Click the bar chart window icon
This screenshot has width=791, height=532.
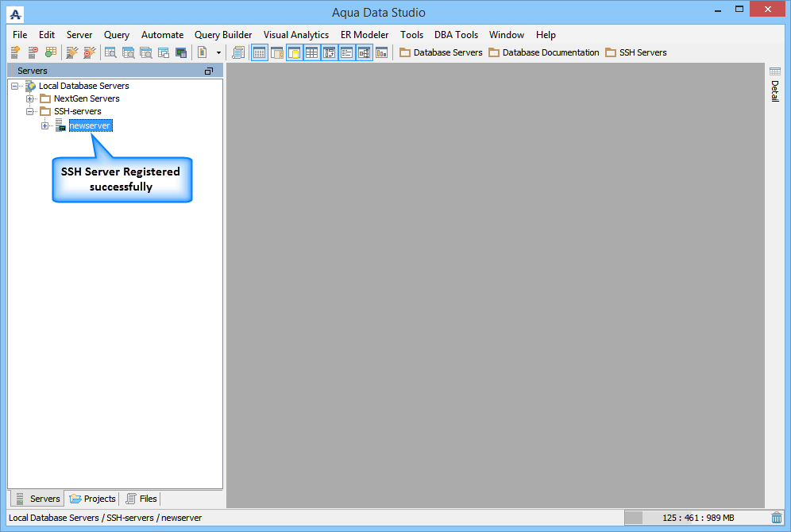(x=381, y=52)
